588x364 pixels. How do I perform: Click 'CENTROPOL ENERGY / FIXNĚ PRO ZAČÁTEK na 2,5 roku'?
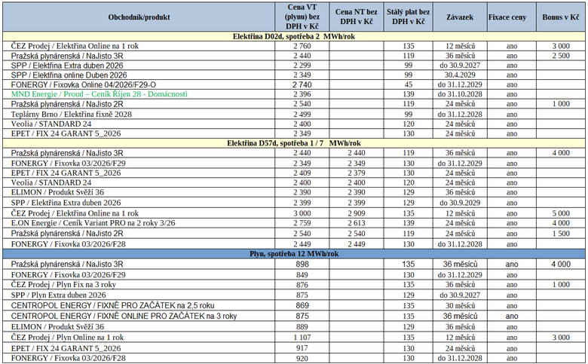click(112, 305)
